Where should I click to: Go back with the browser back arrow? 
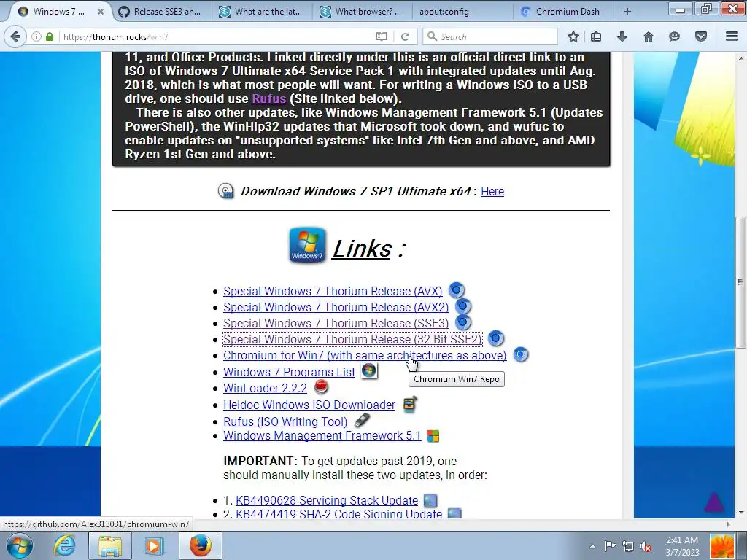pyautogui.click(x=16, y=36)
